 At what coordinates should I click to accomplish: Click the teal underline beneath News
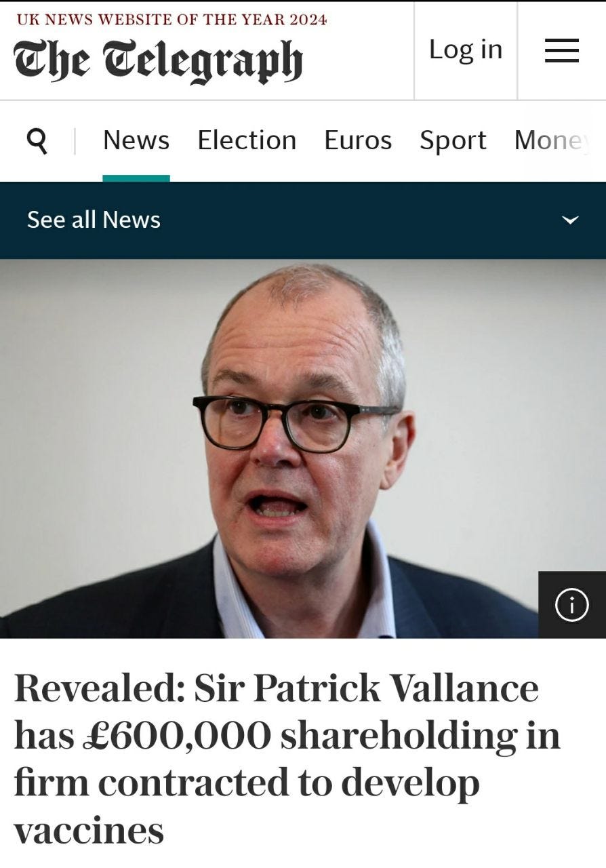136,178
